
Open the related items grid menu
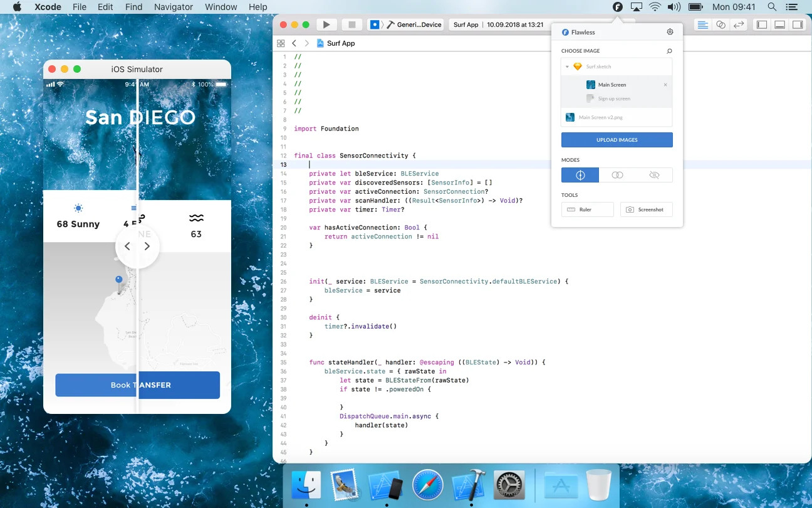[x=281, y=43]
